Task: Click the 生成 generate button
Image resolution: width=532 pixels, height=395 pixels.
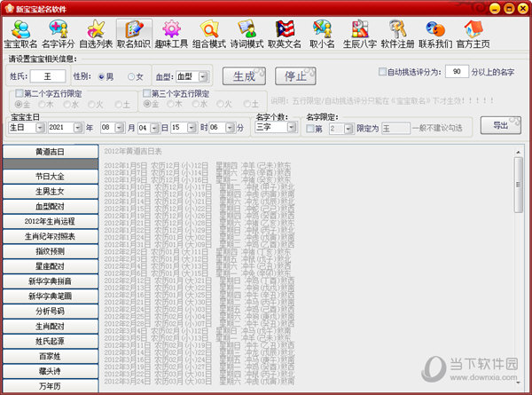Action: [244, 76]
